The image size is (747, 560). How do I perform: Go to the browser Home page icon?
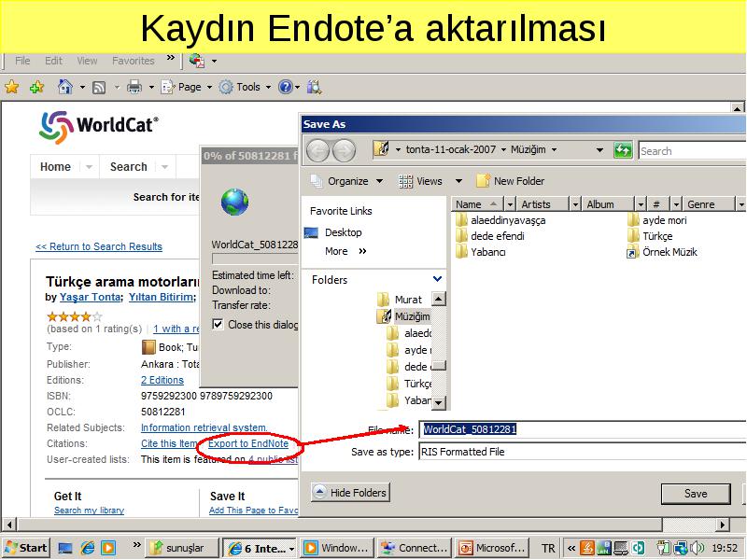tap(64, 87)
